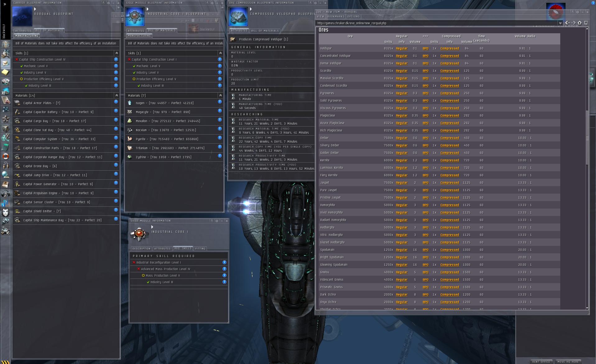This screenshot has height=364, width=596.
Task: Open the Compressed link for Scordite
Action: coord(450,71)
